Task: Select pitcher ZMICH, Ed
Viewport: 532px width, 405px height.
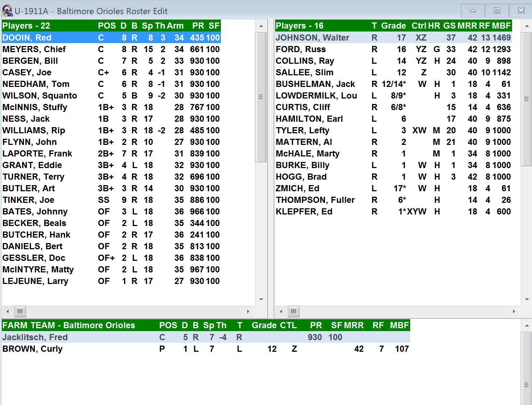Action: click(x=393, y=188)
